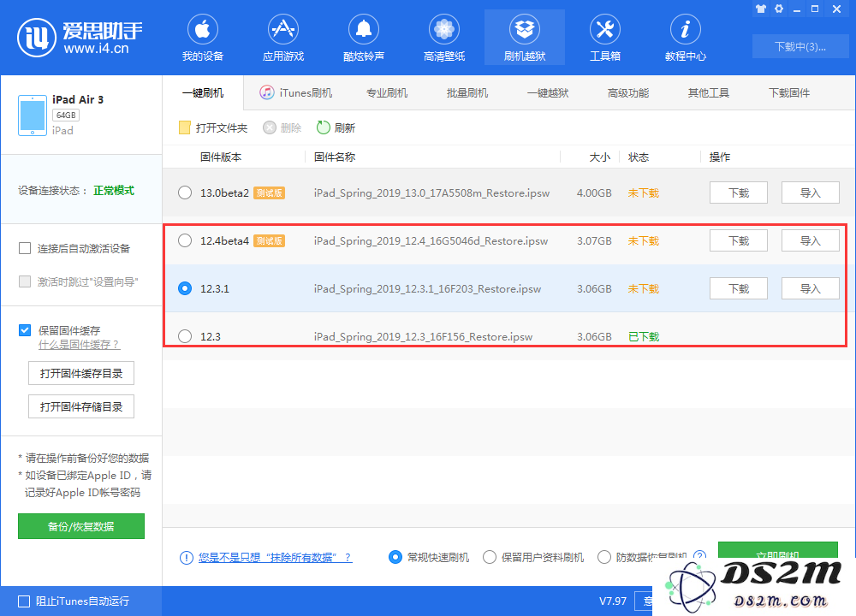The height and width of the screenshot is (616, 856).
Task: Click 导入 button for 12.3.1 firmware
Action: [x=810, y=288]
